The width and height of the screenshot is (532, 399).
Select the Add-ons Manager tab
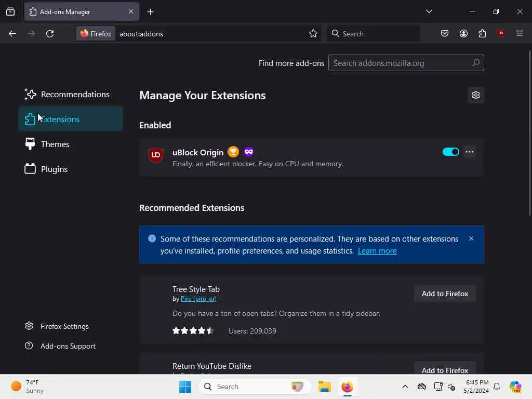[x=82, y=12]
